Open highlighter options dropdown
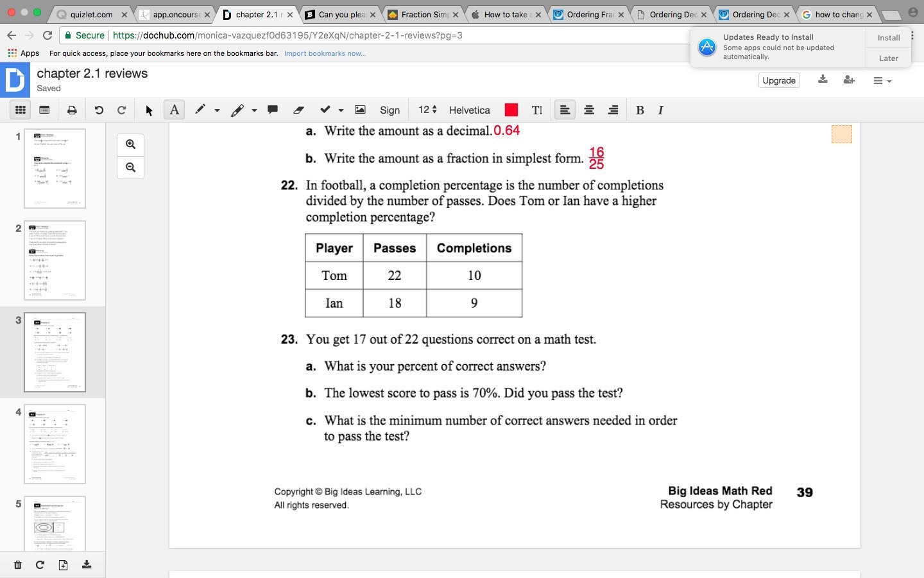This screenshot has height=578, width=924. tap(254, 110)
